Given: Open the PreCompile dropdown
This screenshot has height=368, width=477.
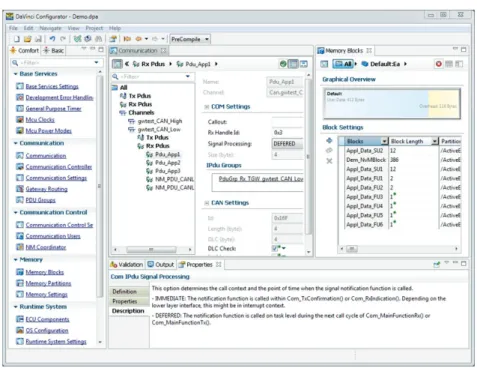Looking at the screenshot, I should [x=190, y=39].
